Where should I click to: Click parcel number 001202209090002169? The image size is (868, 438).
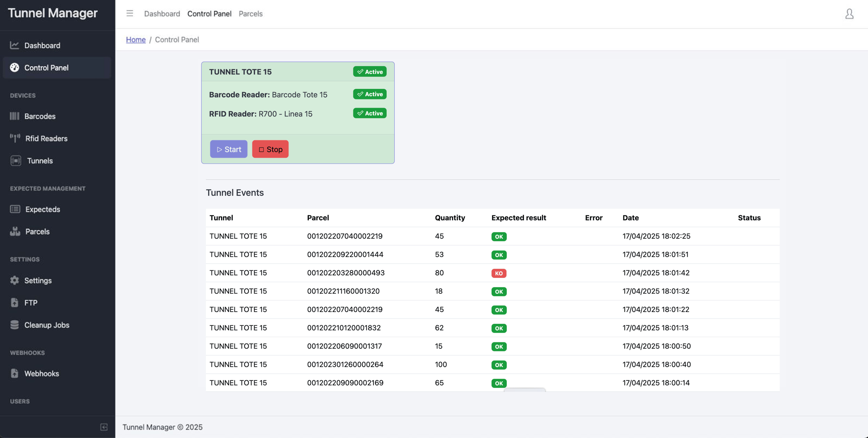345,383
